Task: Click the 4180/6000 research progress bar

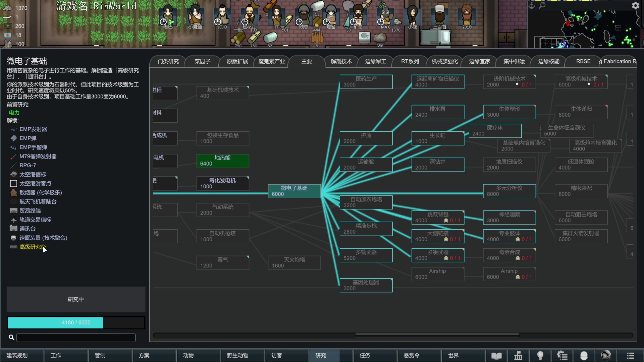Action: (x=76, y=322)
